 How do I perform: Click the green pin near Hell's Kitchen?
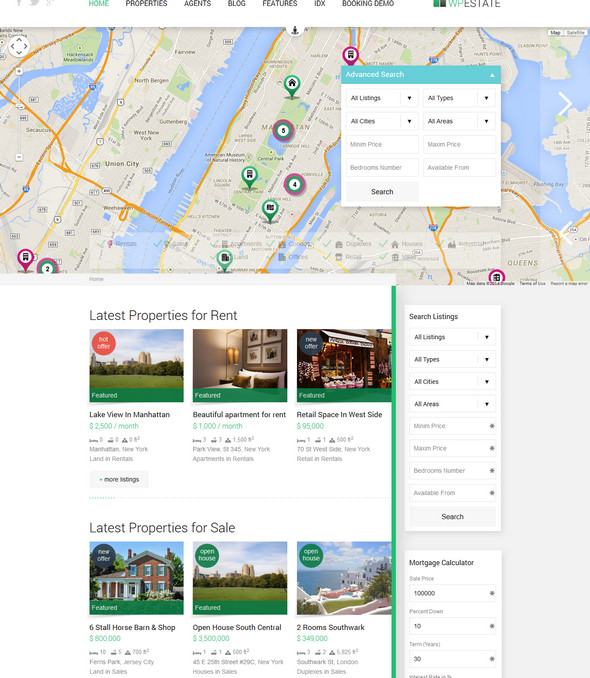pyautogui.click(x=270, y=210)
